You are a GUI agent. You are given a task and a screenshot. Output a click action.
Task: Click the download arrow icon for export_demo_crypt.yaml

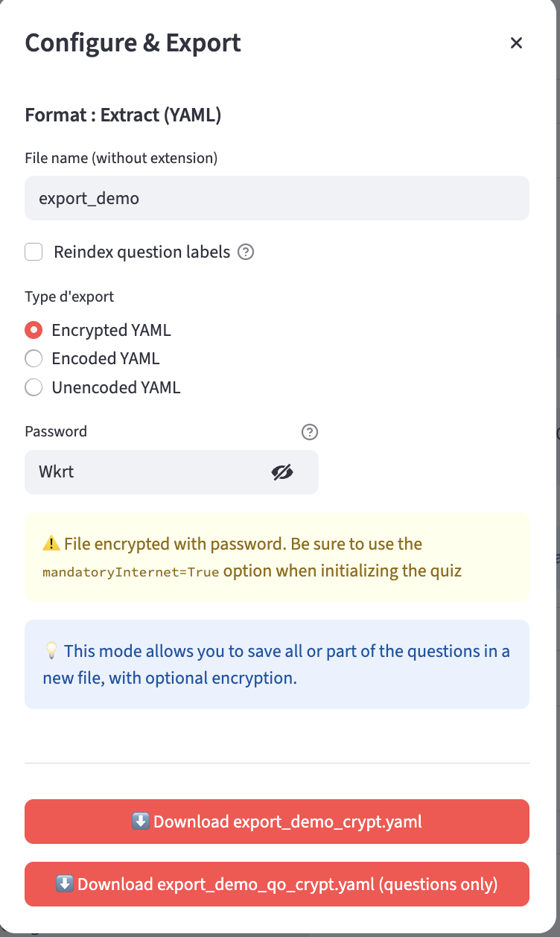tap(141, 822)
